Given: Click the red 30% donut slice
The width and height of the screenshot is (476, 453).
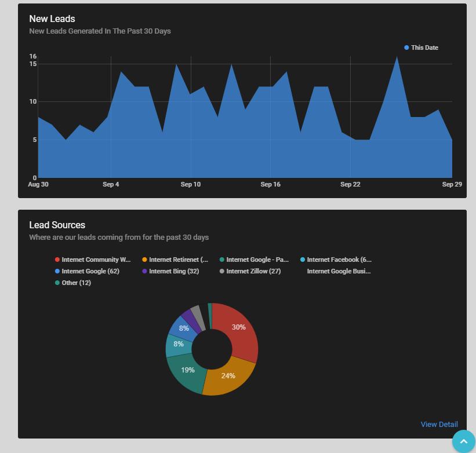Looking at the screenshot, I should pos(239,330).
